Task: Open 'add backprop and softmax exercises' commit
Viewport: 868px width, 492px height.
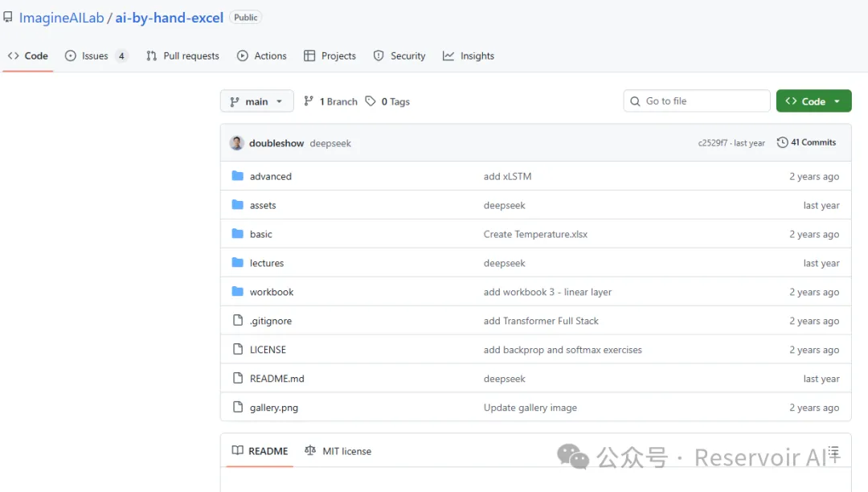Action: click(x=563, y=350)
